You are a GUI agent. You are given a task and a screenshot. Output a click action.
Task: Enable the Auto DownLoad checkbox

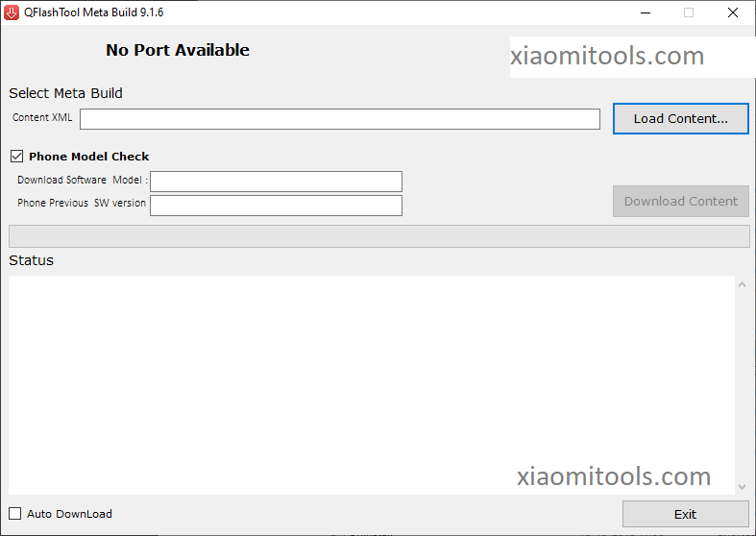point(15,514)
